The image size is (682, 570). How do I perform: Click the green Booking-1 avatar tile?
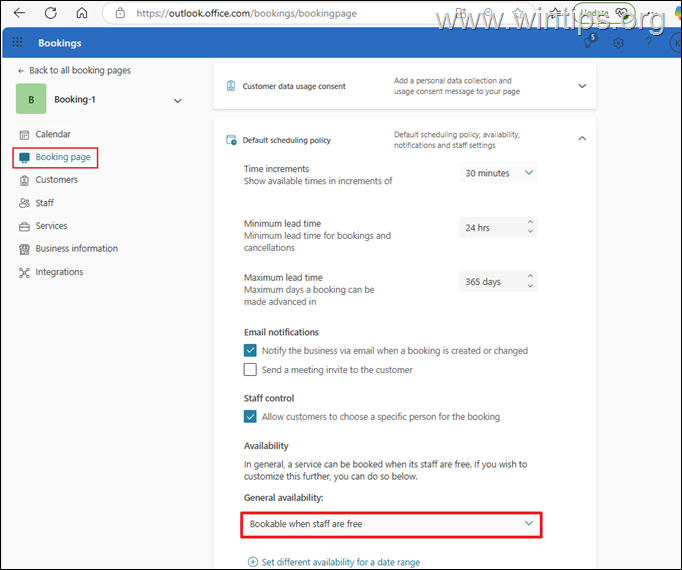31,99
